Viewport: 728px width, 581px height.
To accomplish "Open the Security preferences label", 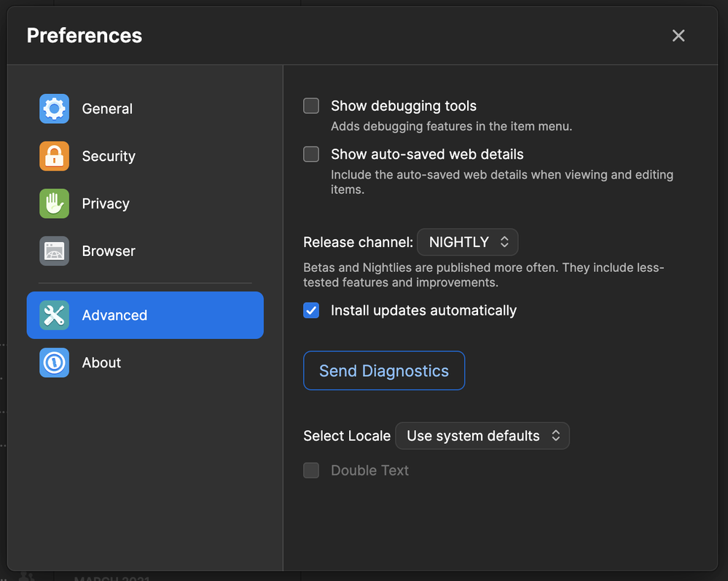I will coord(109,156).
